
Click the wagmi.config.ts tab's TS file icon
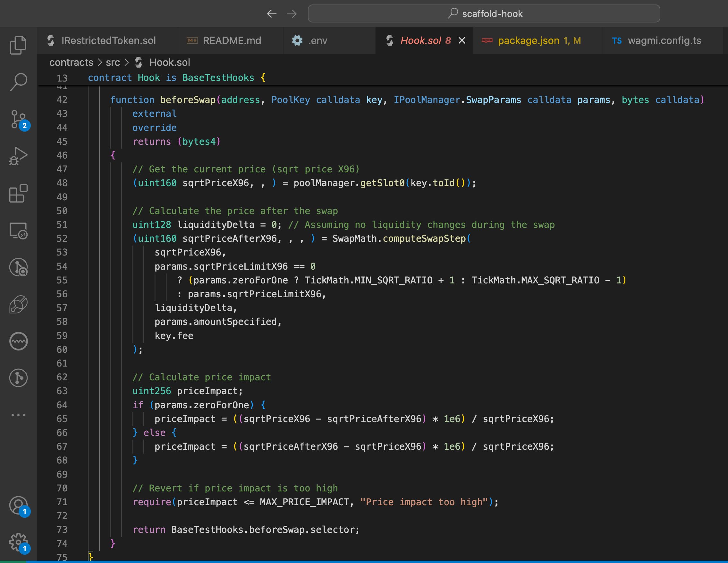pyautogui.click(x=617, y=41)
